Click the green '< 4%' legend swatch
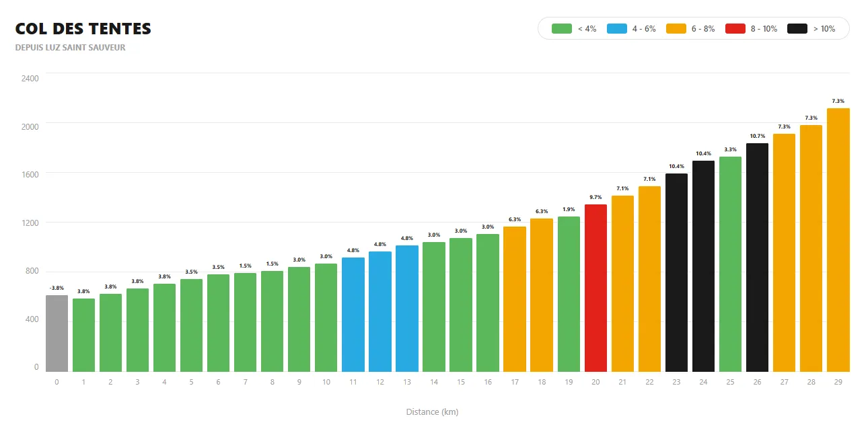 tap(562, 28)
